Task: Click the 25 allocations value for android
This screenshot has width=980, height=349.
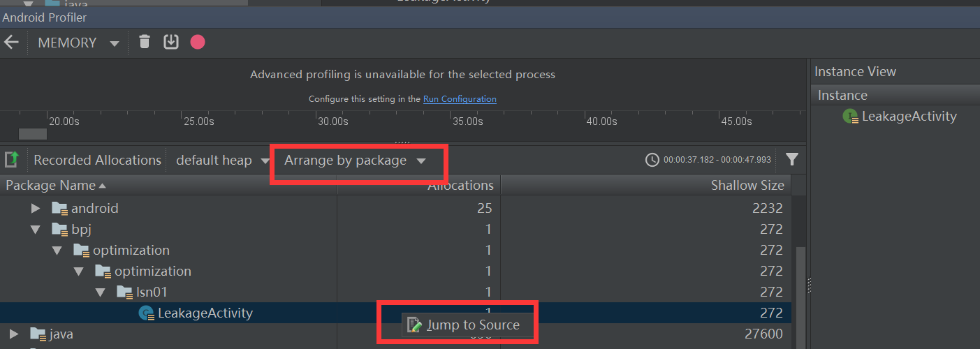Action: point(485,208)
